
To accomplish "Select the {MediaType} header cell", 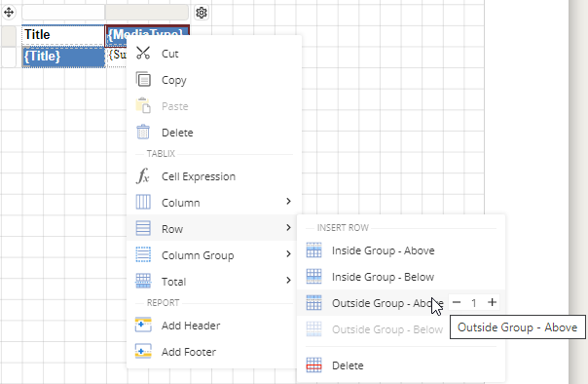I will 147,30.
